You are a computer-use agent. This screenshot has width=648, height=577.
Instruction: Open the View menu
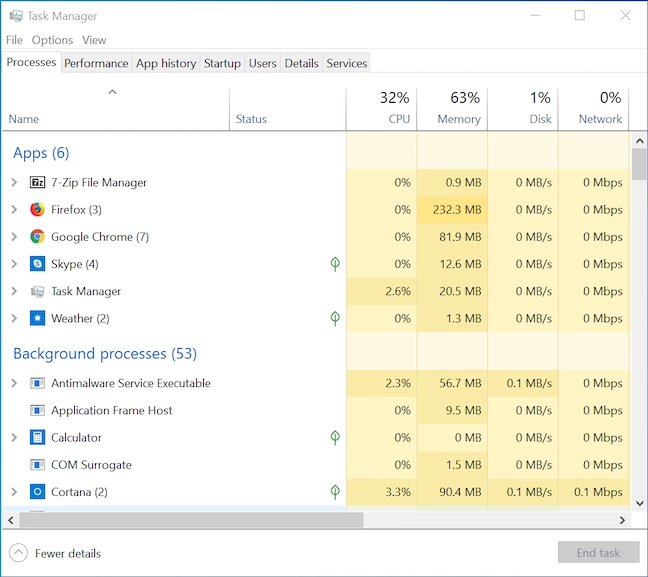94,40
